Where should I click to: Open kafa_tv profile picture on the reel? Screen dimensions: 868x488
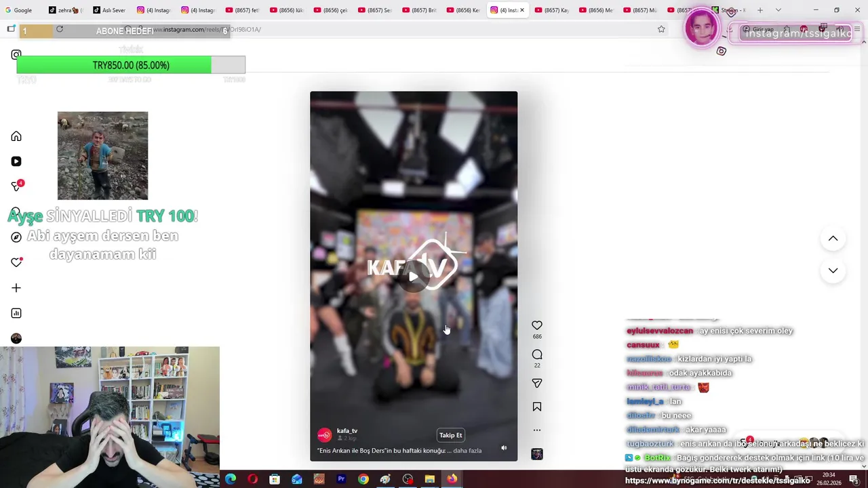tap(325, 434)
